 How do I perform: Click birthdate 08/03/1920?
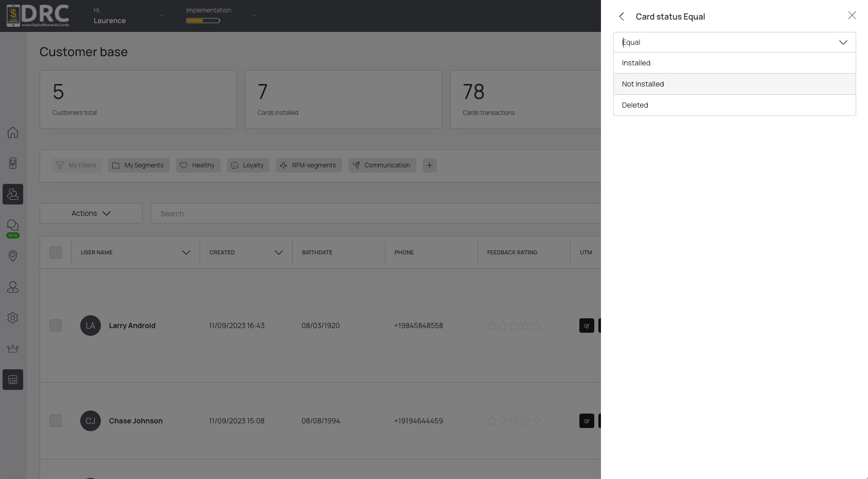[x=321, y=326]
